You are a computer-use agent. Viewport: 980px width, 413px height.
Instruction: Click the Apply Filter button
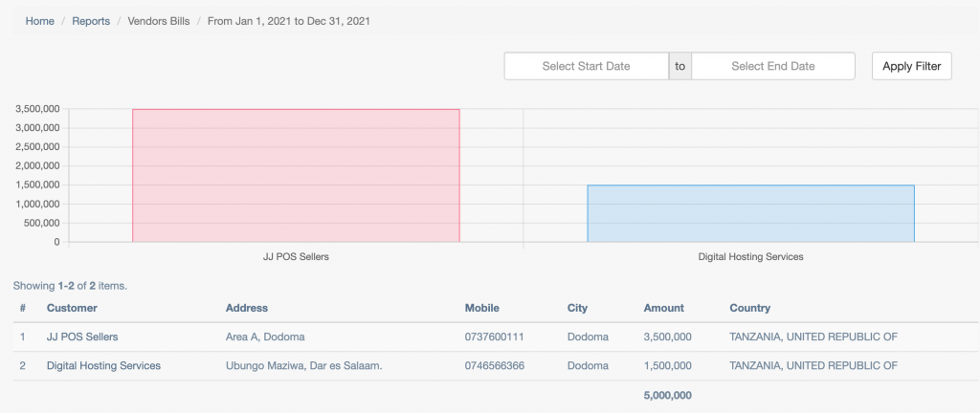(911, 66)
